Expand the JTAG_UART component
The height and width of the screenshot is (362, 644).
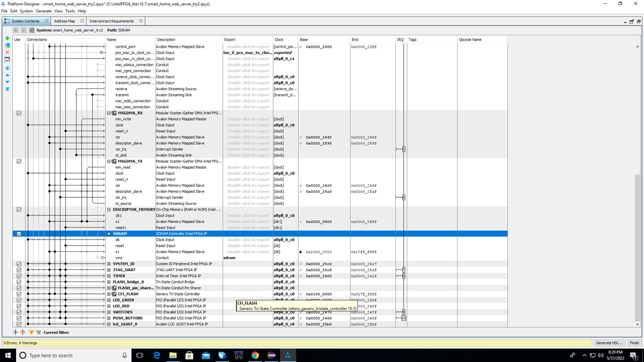pos(109,270)
